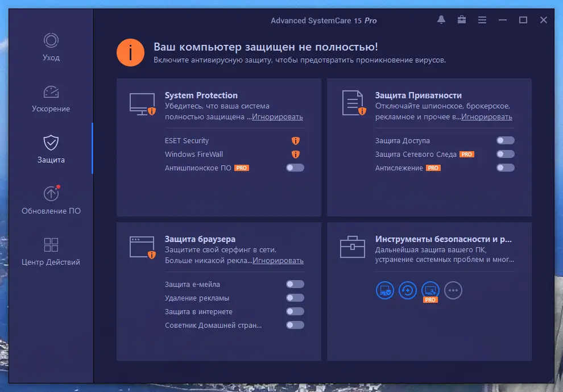Screen dimensions: 563x392
Task: Open the Уход section in the sidebar
Action: point(51,47)
